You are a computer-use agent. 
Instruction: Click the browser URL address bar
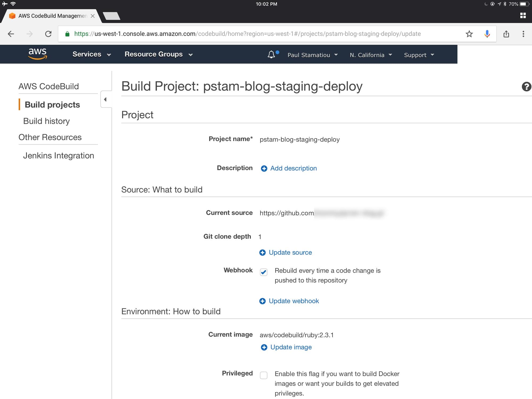point(247,34)
